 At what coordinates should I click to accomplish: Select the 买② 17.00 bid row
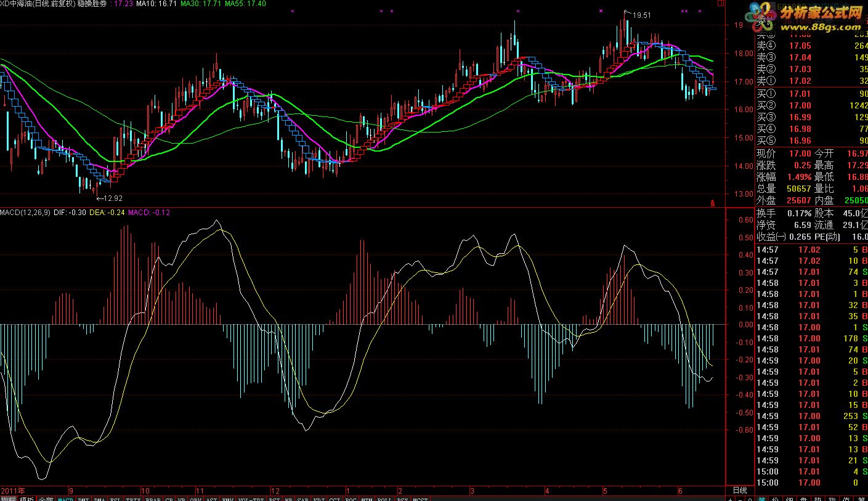pyautogui.click(x=812, y=105)
